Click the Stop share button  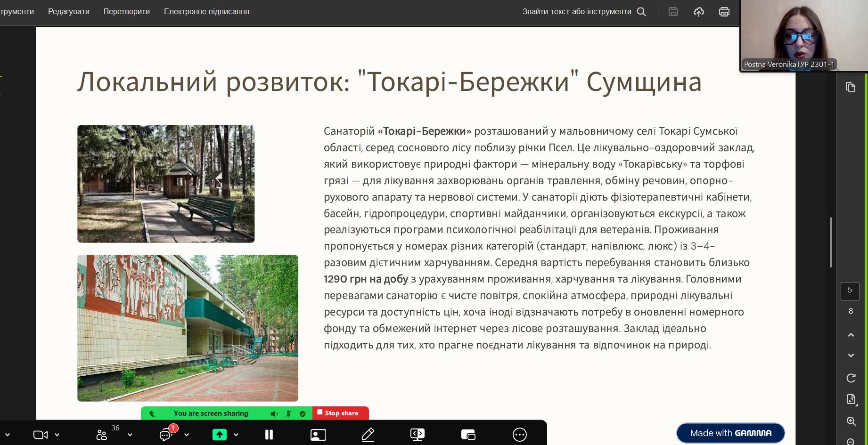[340, 413]
